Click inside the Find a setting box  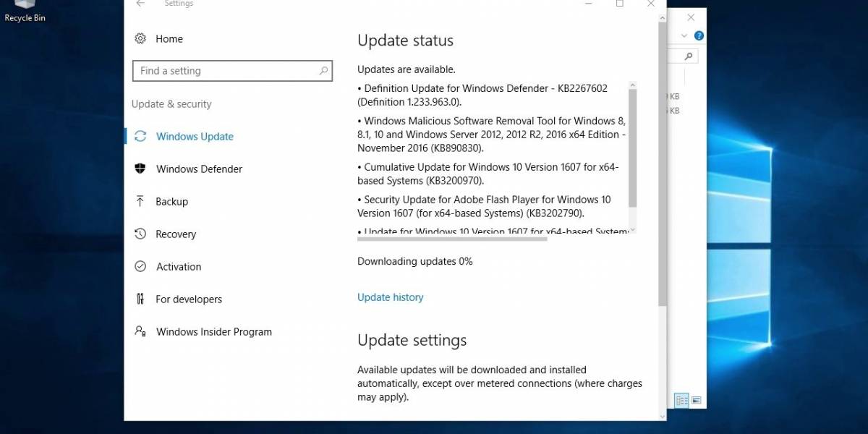pos(232,71)
